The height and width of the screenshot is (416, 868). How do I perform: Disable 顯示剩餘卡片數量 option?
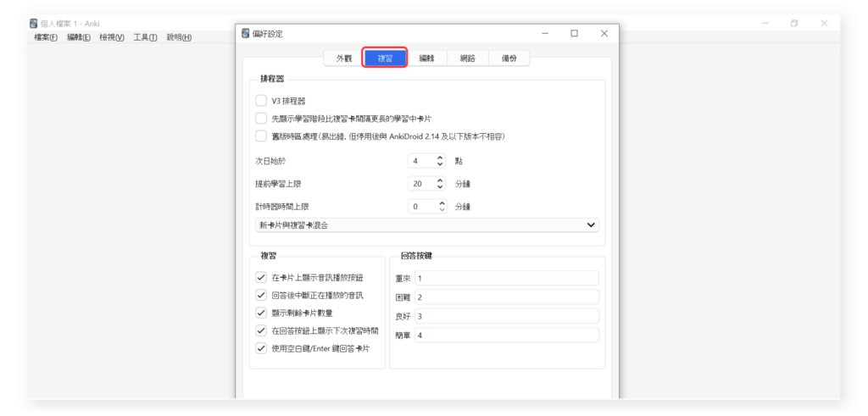[261, 313]
